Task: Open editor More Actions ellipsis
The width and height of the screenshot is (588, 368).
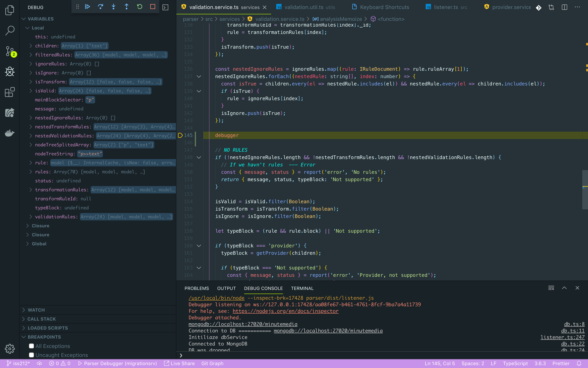Action: click(x=577, y=7)
